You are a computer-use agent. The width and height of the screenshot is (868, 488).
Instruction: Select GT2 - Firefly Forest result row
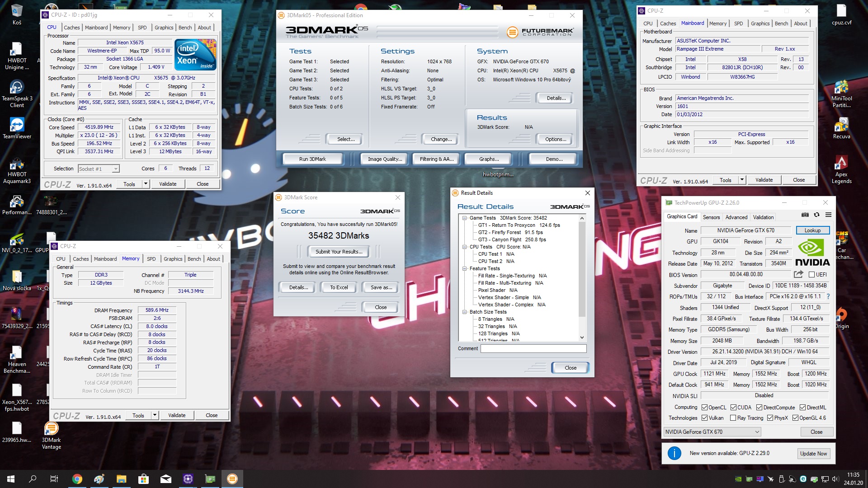tap(510, 232)
